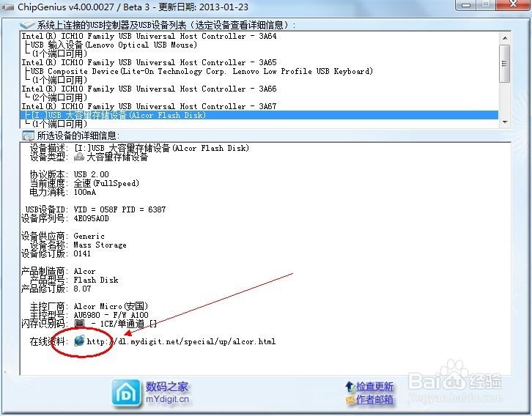Click the product revision value 8.07
The width and height of the screenshot is (532, 416).
pos(83,289)
